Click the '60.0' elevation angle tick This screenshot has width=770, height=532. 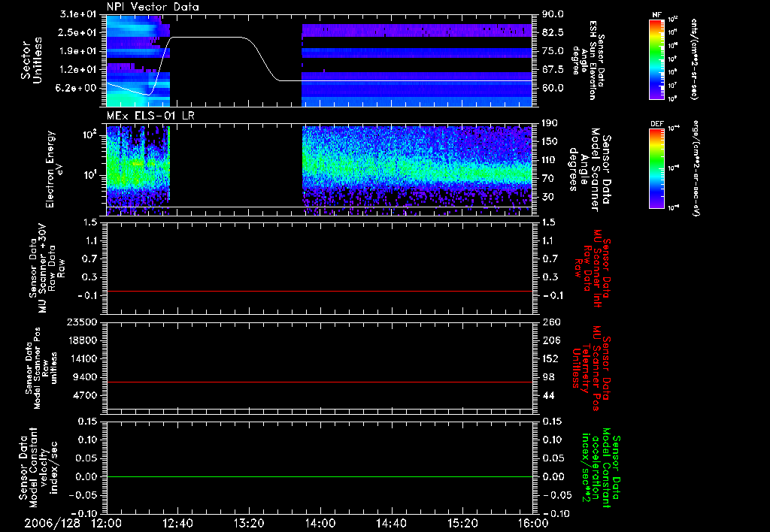click(553, 88)
